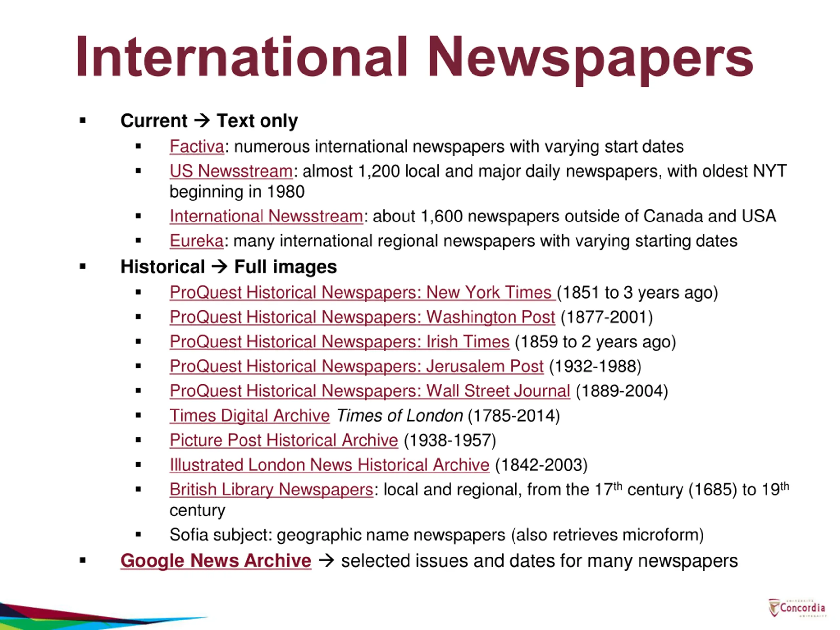Open the US Newsstream link
The image size is (840, 630).
(231, 171)
